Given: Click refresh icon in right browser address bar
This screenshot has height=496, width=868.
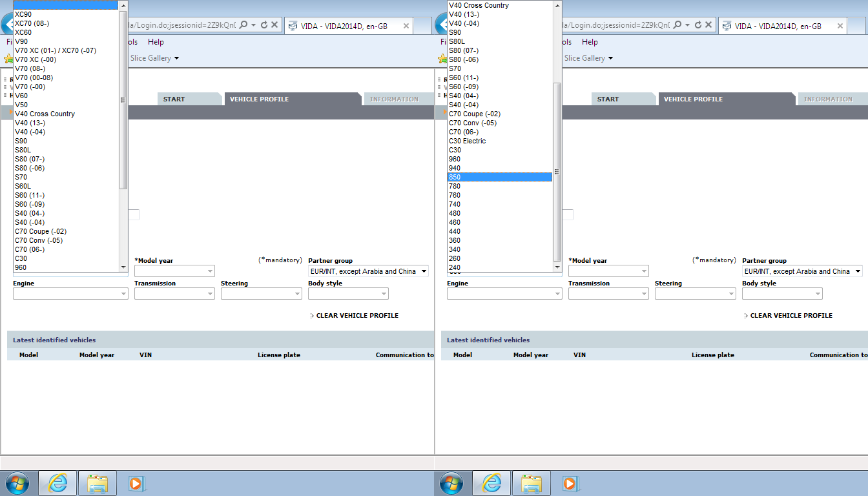Looking at the screenshot, I should pyautogui.click(x=698, y=25).
